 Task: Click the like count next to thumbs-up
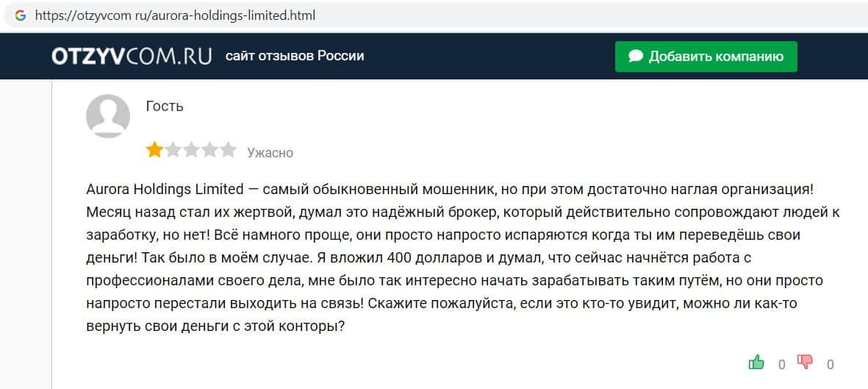point(781,364)
